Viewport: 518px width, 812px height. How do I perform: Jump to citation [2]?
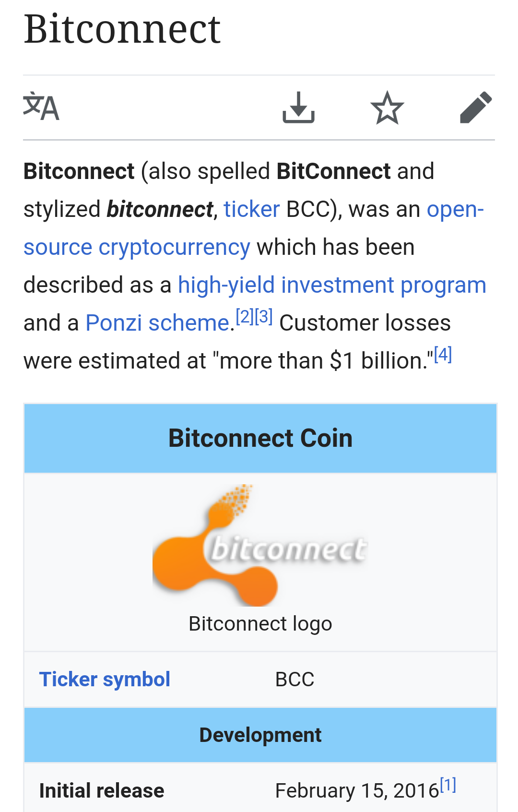pyautogui.click(x=245, y=317)
